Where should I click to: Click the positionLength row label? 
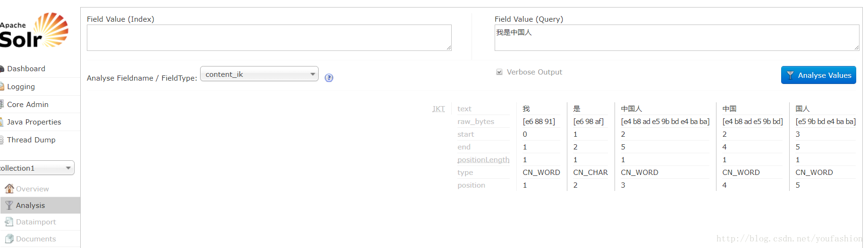pos(483,160)
